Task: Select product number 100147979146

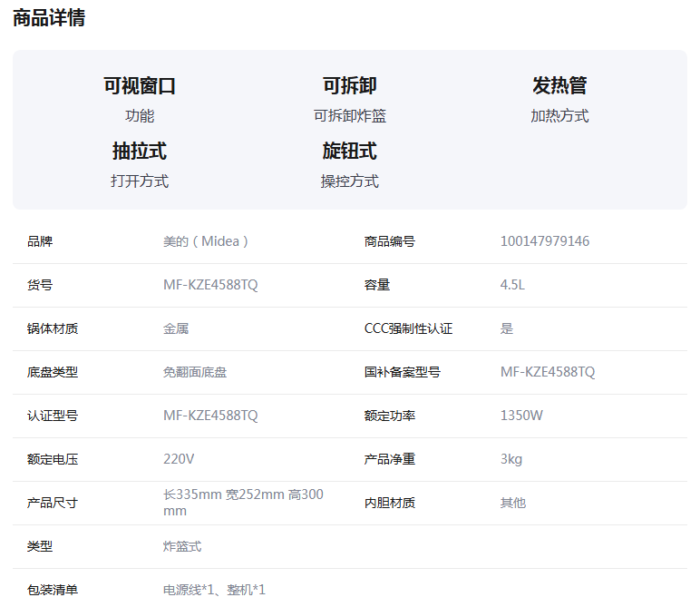Action: click(x=545, y=241)
